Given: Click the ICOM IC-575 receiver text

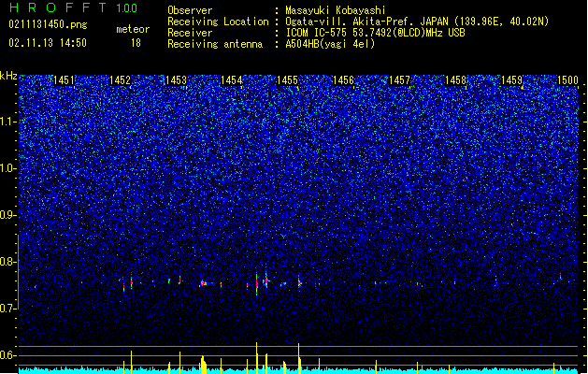Looking at the screenshot, I should [x=376, y=33].
